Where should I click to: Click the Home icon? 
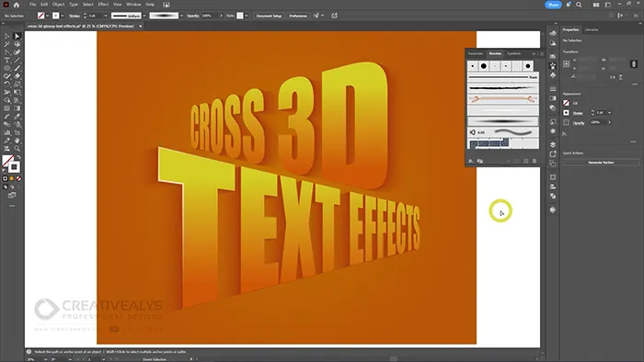pos(17,5)
